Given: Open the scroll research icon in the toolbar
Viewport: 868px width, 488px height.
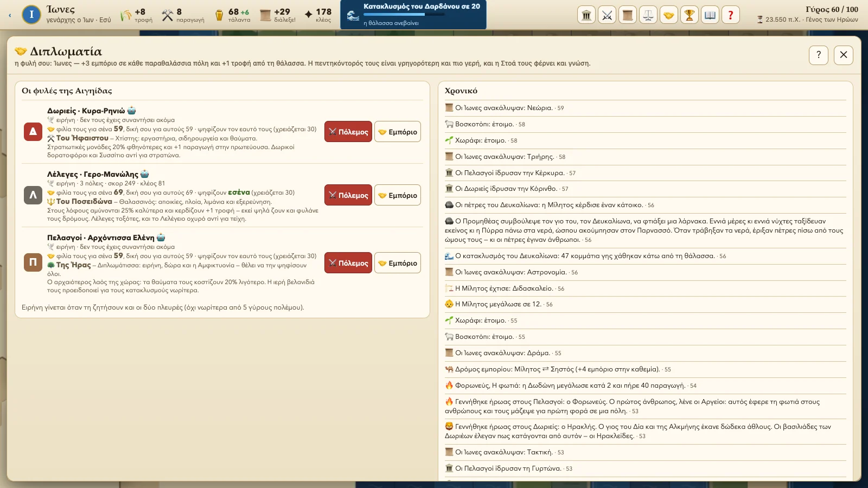Looking at the screenshot, I should coord(628,15).
